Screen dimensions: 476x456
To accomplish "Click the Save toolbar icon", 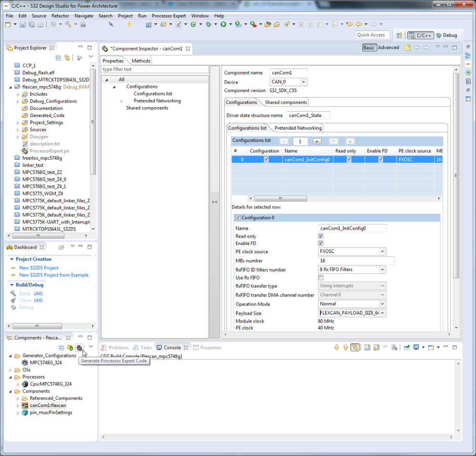I will pyautogui.click(x=22, y=24).
